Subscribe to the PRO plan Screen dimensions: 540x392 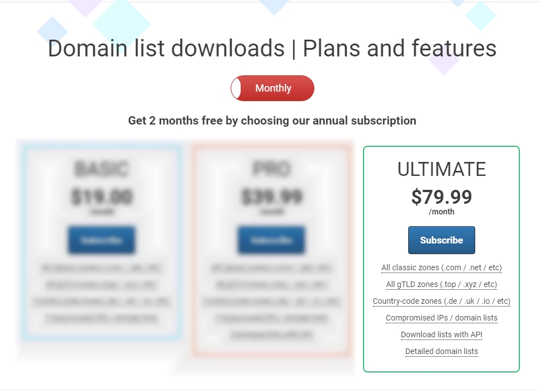(271, 240)
